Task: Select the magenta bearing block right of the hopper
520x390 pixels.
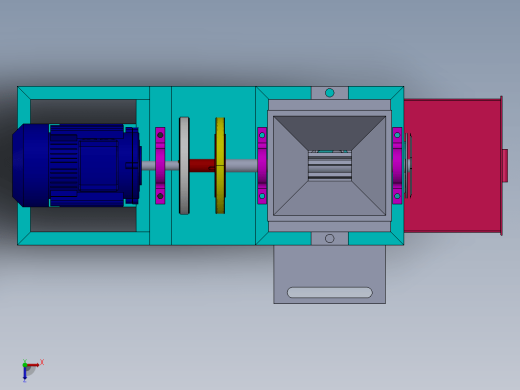Action: coord(397,166)
